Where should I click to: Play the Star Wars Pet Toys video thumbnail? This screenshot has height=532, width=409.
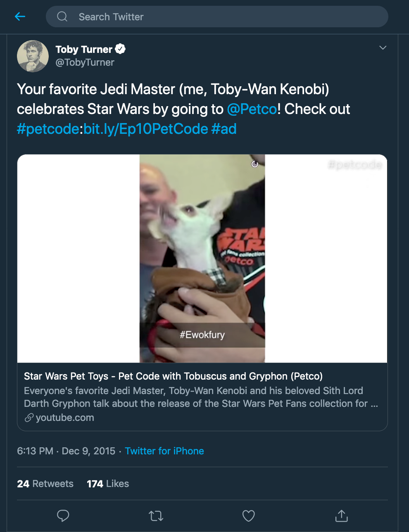[202, 259]
